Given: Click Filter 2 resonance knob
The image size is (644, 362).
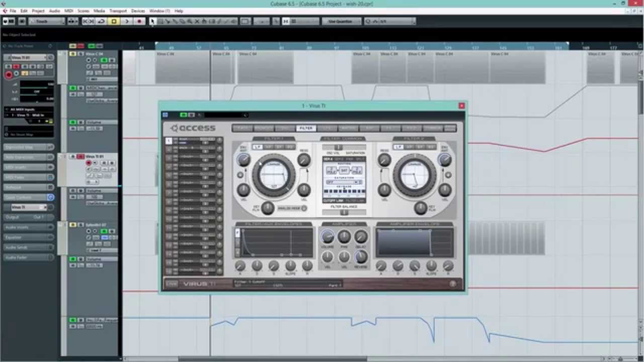Looking at the screenshot, I should coord(384,160).
